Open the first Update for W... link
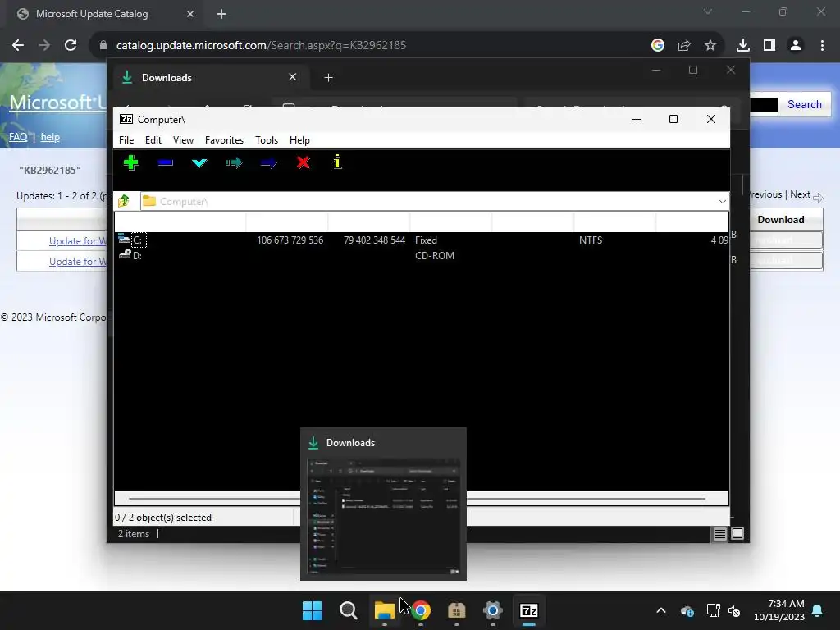Viewport: 840px width, 630px height. coord(78,240)
